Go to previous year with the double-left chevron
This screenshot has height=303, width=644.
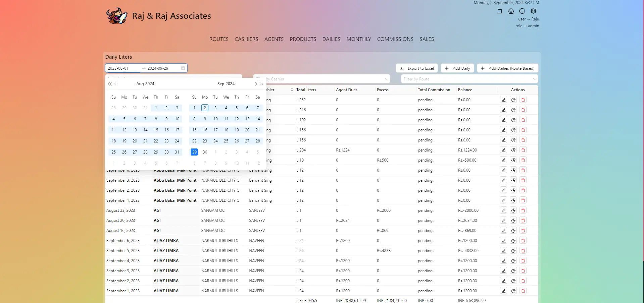tap(110, 84)
